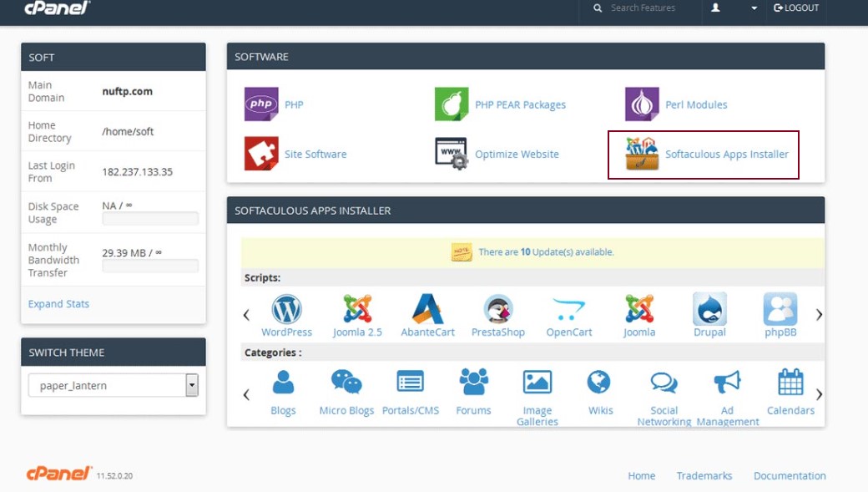Viewport: 868px width, 492px height.
Task: Click the Disk Space Usage progress bar
Action: [x=150, y=219]
